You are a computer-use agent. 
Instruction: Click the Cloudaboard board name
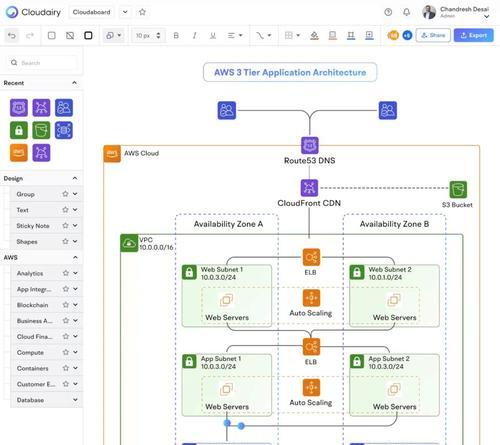(91, 12)
